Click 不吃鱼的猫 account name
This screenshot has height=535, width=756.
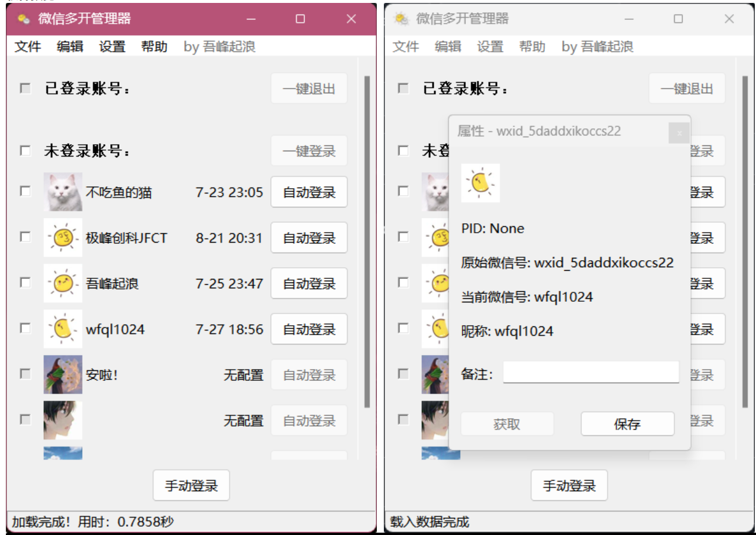[119, 192]
